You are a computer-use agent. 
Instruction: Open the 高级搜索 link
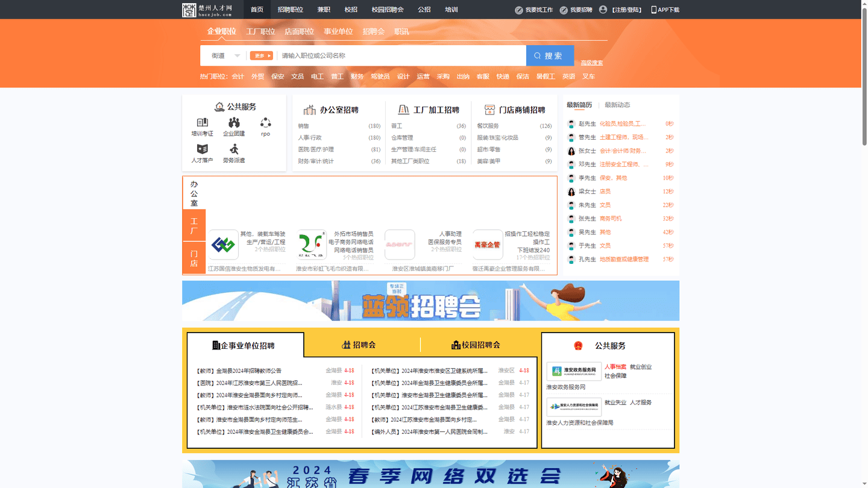pyautogui.click(x=591, y=63)
